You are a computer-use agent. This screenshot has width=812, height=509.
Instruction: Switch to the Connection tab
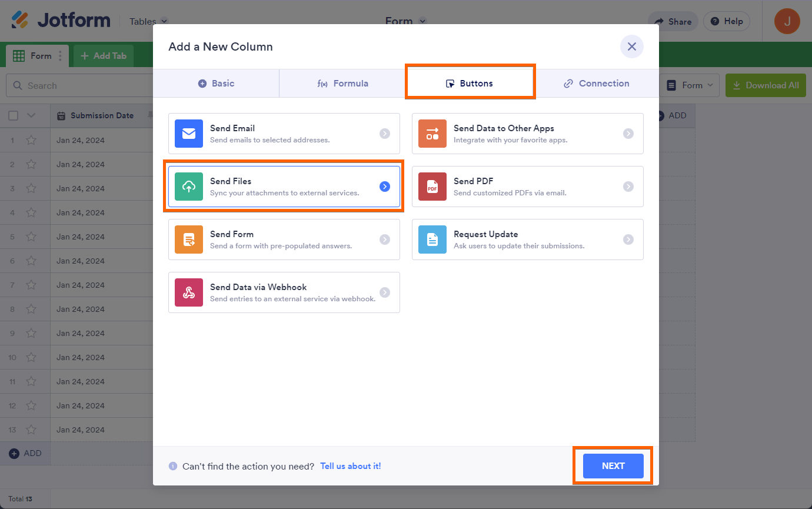coord(597,84)
